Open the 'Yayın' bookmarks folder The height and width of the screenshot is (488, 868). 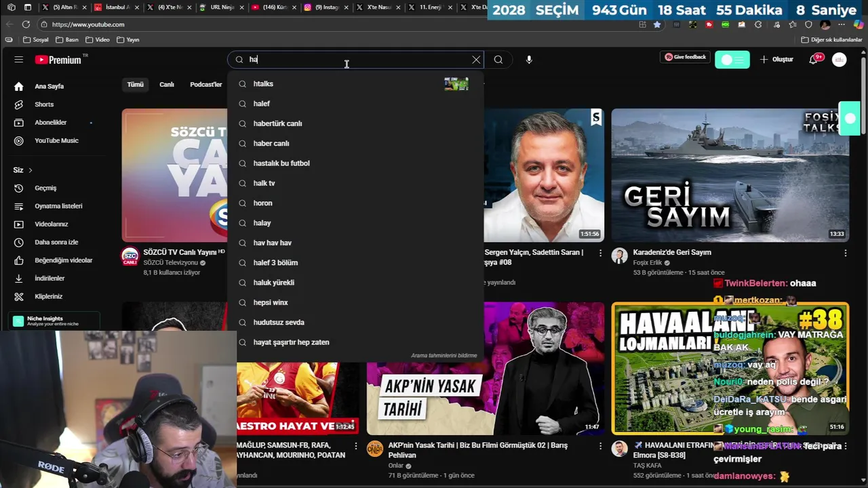tap(127, 40)
